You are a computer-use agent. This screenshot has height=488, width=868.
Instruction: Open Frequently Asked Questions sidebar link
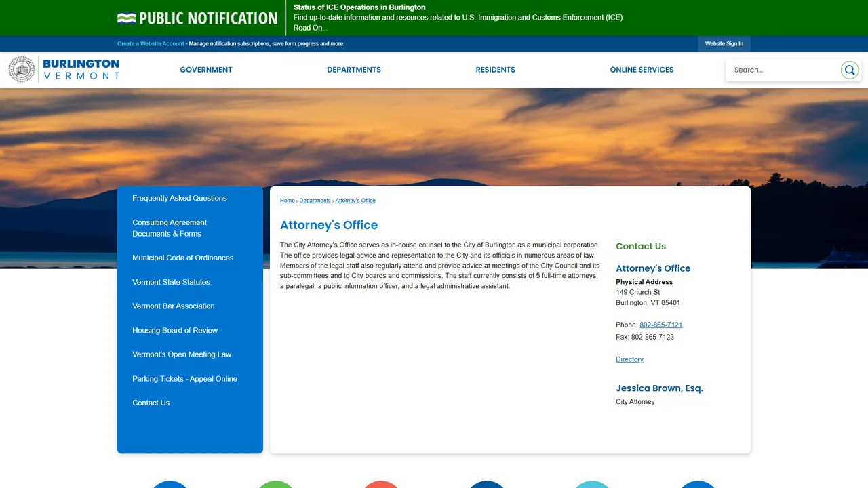tap(180, 199)
